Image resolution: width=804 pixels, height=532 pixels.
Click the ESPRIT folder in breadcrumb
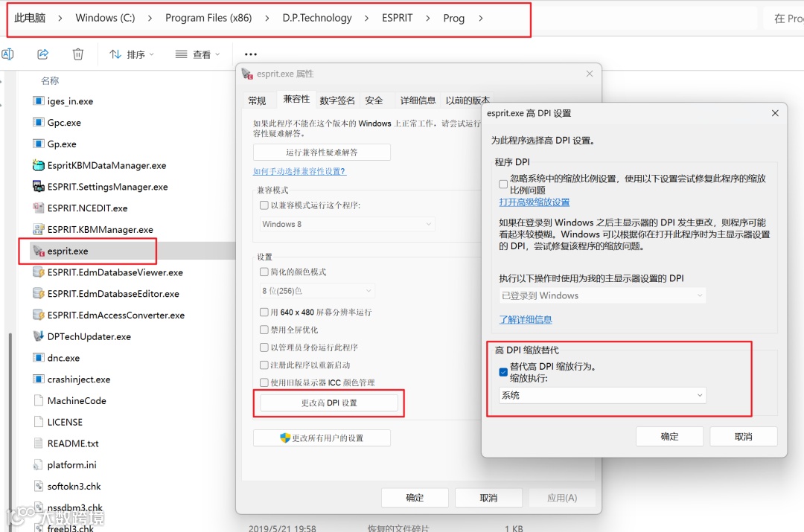(x=397, y=18)
